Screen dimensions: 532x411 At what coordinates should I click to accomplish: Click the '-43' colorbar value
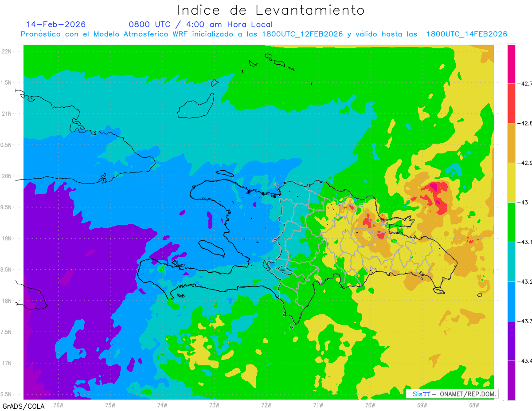point(524,202)
